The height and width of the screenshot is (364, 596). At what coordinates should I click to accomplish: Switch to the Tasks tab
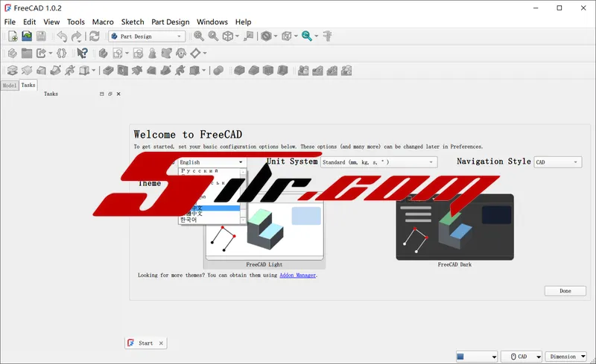tap(28, 85)
